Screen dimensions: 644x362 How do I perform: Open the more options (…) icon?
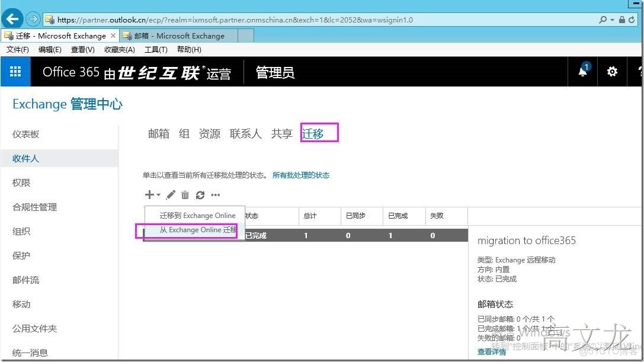tap(216, 194)
